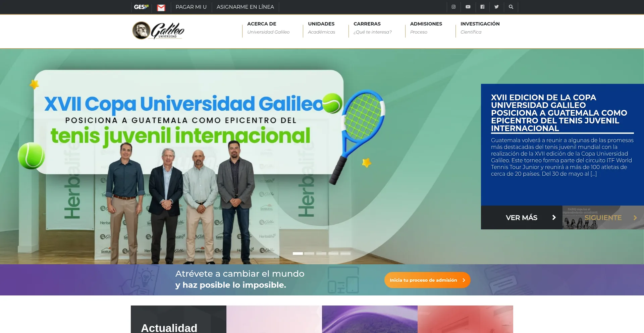The image size is (644, 333).
Task: Click Inicia tu proceso de admisión
Action: [x=427, y=280]
